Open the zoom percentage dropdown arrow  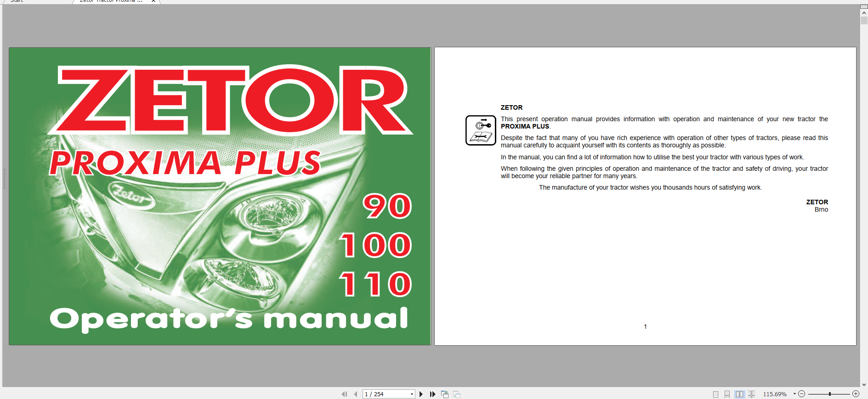(x=794, y=394)
